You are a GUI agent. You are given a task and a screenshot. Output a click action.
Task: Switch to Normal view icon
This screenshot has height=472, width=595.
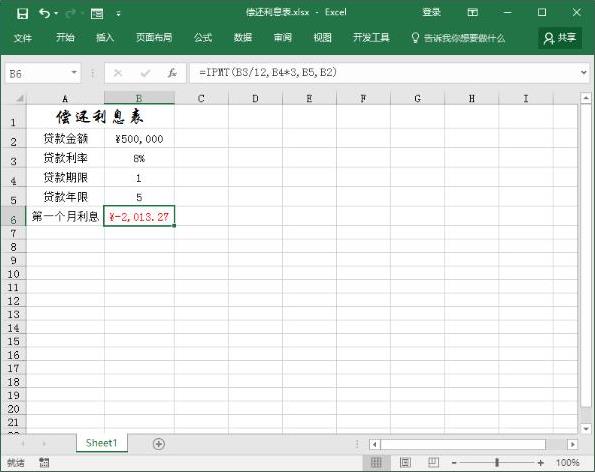click(376, 462)
